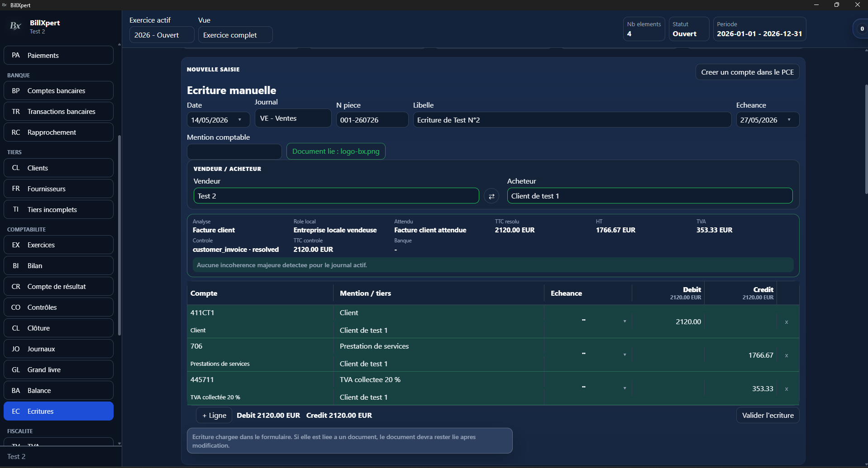This screenshot has width=868, height=468.
Task: Click the empty Mention comptable field
Action: click(234, 151)
